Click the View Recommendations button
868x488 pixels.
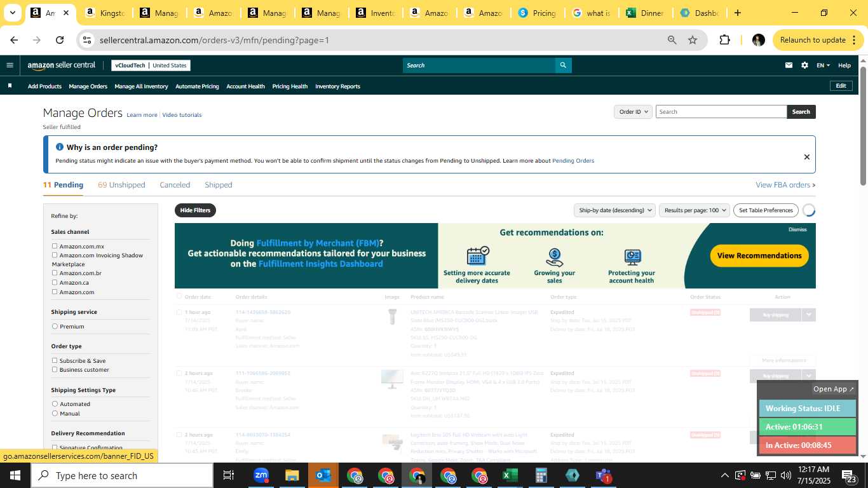click(x=759, y=255)
